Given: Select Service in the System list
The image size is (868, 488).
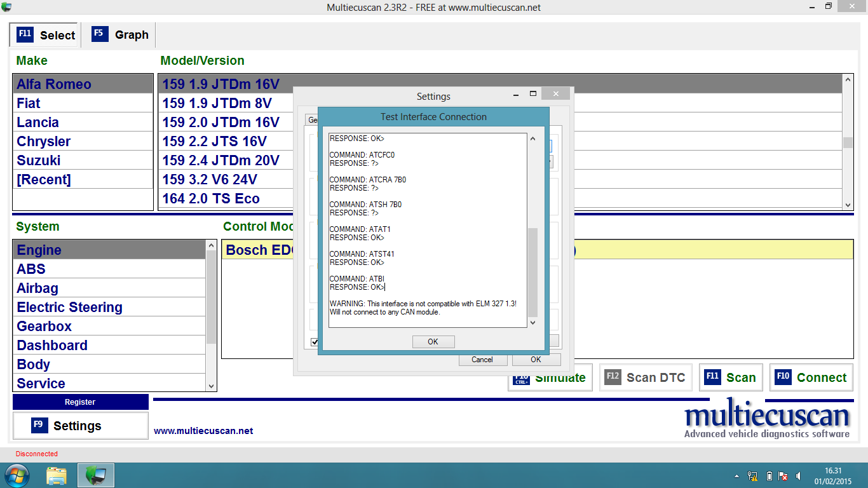Looking at the screenshot, I should (x=109, y=383).
